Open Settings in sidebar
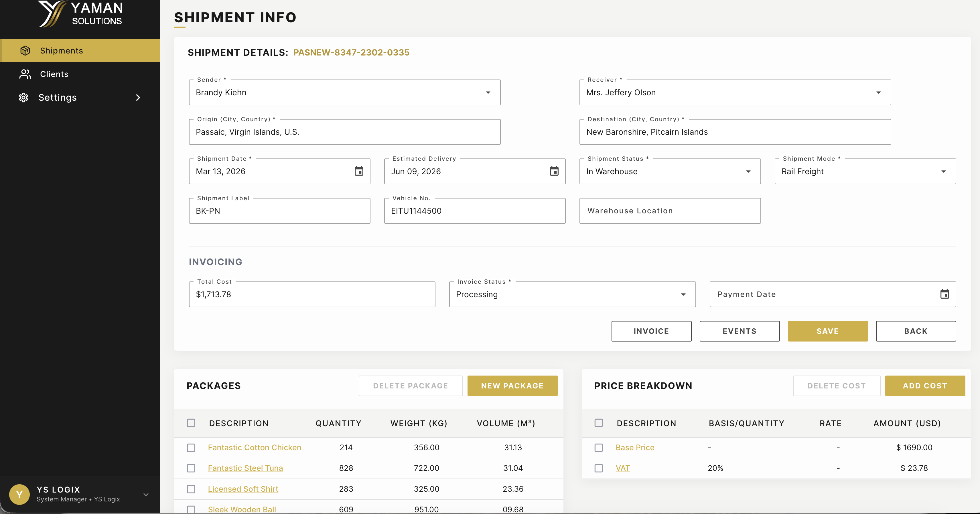 [80, 98]
